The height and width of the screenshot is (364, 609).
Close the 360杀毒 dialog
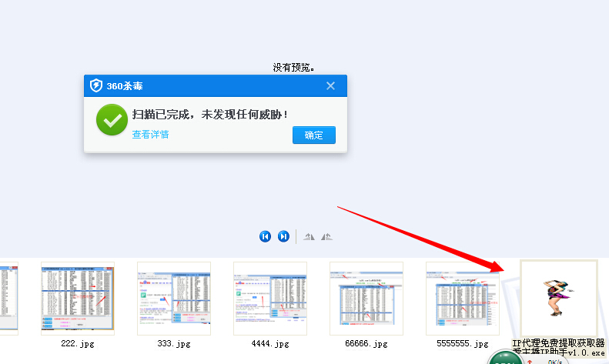click(330, 85)
